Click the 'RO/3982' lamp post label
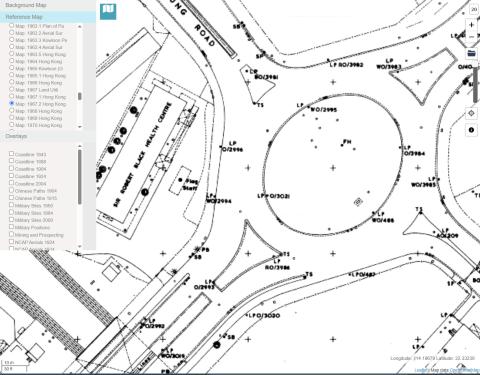The image size is (480, 375). (351, 65)
